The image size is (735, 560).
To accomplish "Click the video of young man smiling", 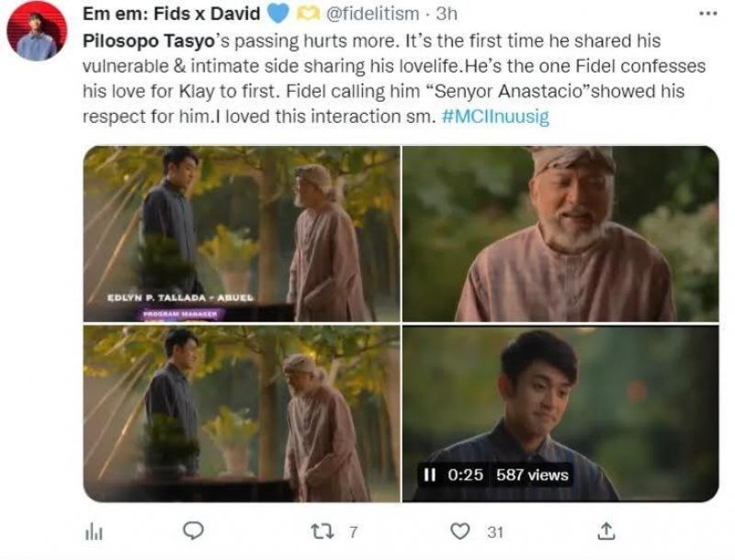I will coord(560,404).
